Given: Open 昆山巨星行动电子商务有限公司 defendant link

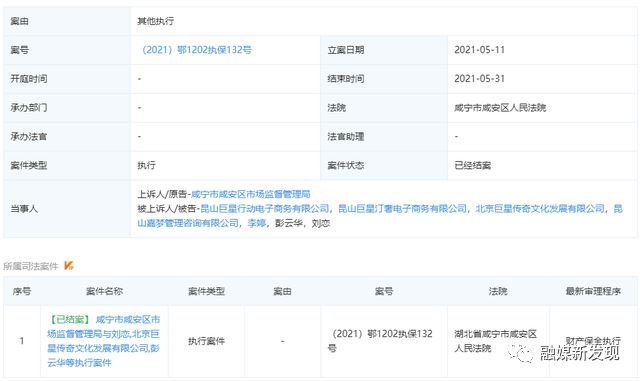Looking at the screenshot, I should [x=264, y=209].
